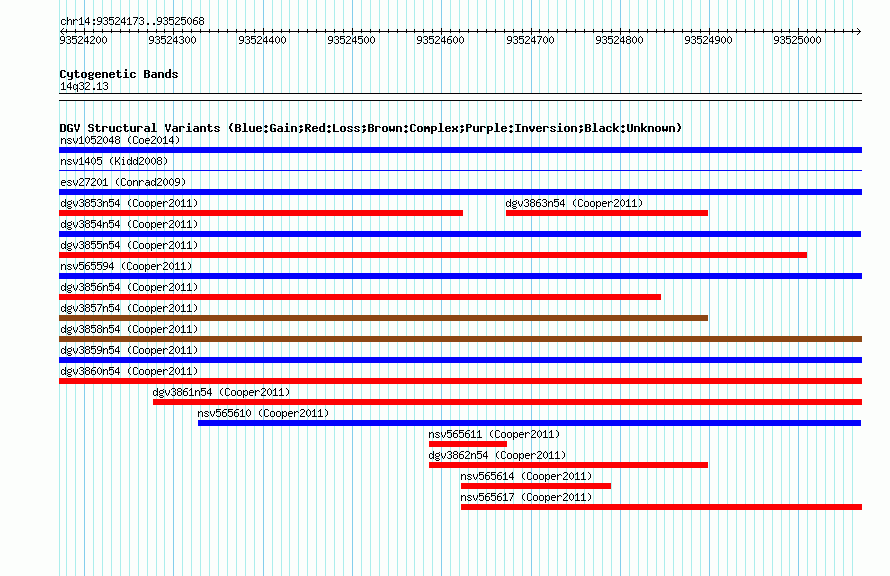Open the nsv565610 (Cooper2011) label
The height and width of the screenshot is (576, 890).
[263, 413]
